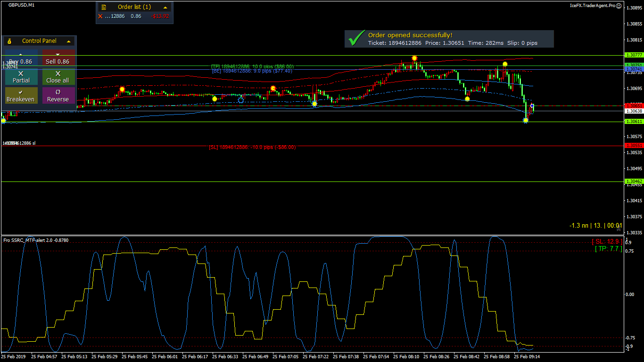This screenshot has width=644, height=362.
Task: Click the yellow spread and timer readout
Action: 596,226
